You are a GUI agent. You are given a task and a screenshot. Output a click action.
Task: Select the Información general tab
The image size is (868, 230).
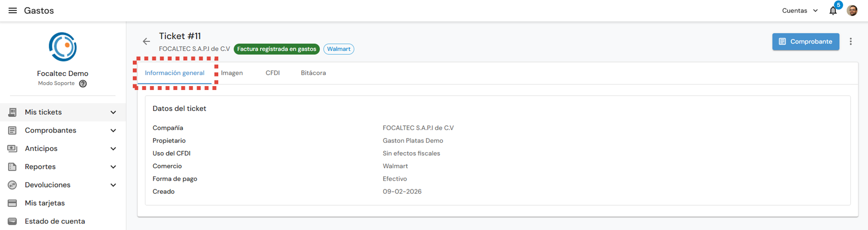(x=174, y=73)
